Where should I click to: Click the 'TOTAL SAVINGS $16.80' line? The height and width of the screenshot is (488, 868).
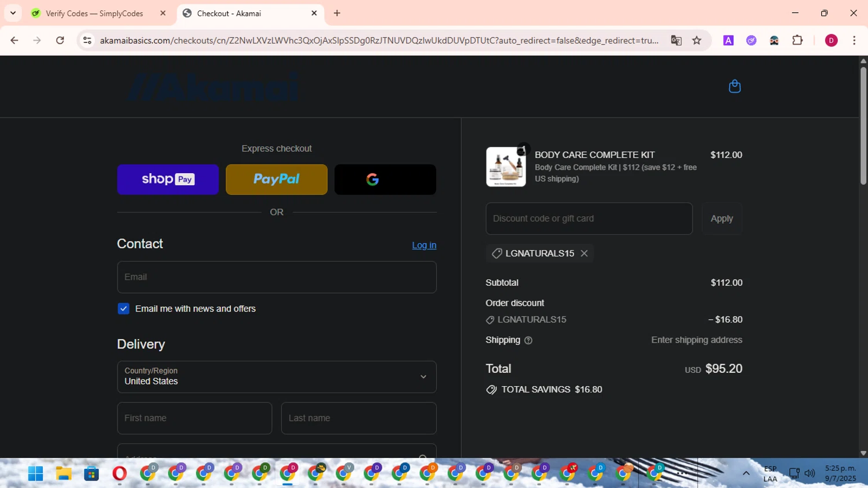pyautogui.click(x=545, y=390)
